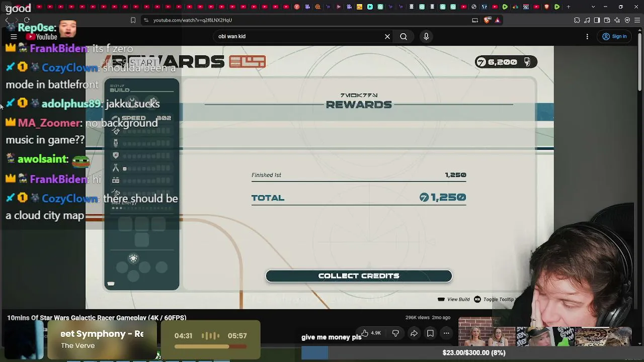The height and width of the screenshot is (362, 644).
Task: Reload the current browser page
Action: click(x=27, y=20)
